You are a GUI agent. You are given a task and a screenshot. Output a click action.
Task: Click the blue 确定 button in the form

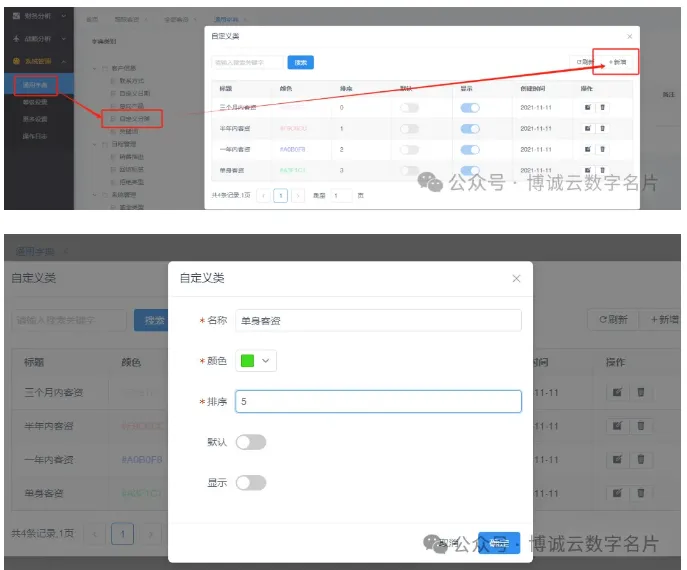498,544
